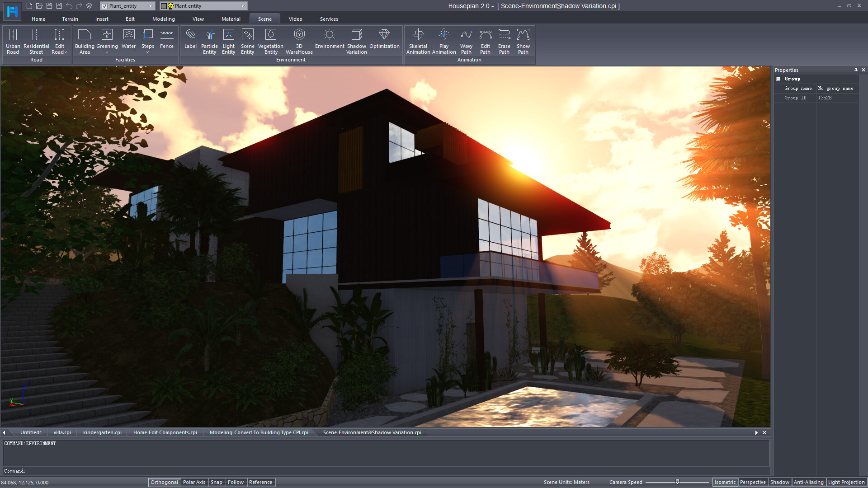The image size is (868, 488).
Task: Collapse the Group properties section
Action: tap(778, 79)
